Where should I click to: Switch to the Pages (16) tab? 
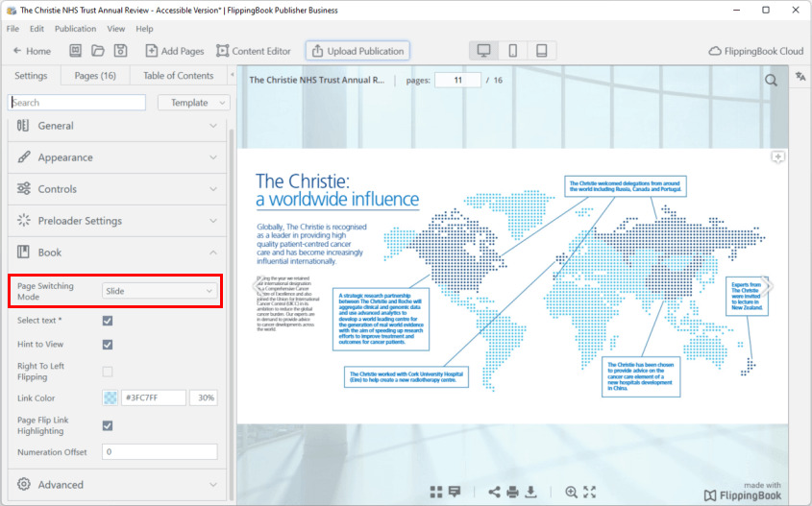click(95, 76)
